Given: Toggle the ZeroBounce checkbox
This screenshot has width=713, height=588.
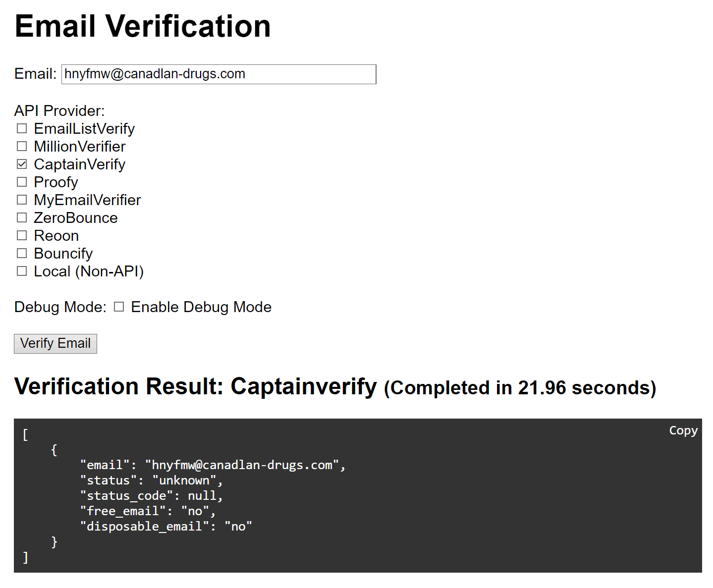Looking at the screenshot, I should (22, 218).
